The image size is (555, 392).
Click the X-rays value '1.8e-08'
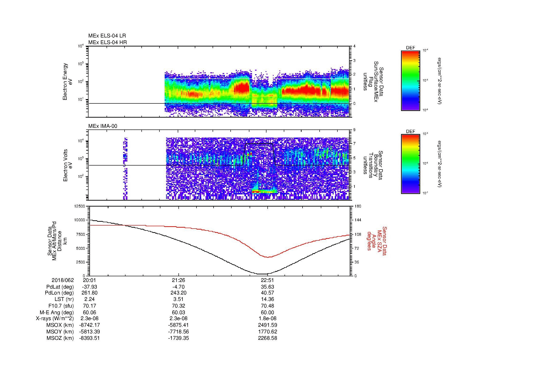[267, 318]
